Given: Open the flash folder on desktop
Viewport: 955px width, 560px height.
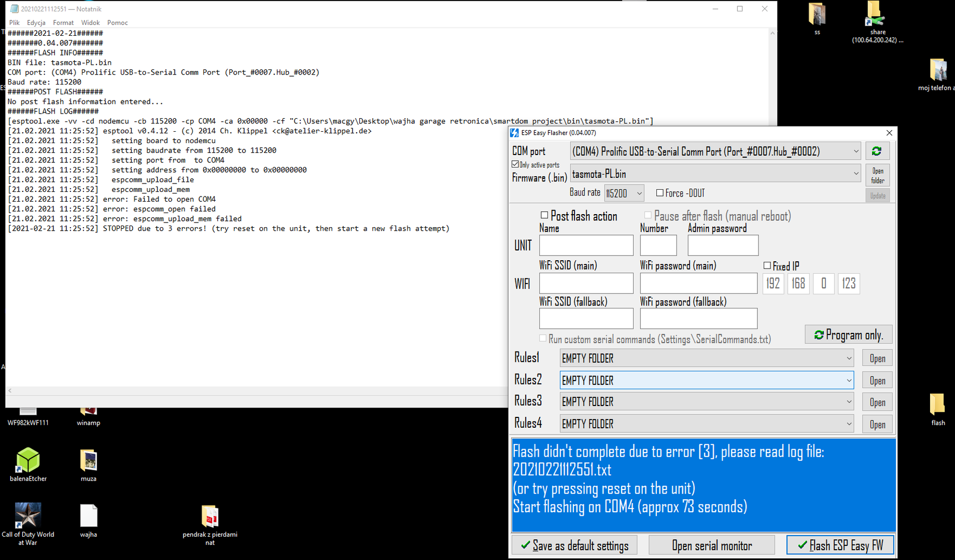Looking at the screenshot, I should (x=937, y=409).
